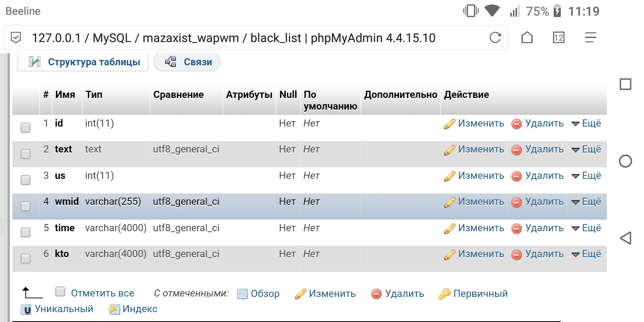
Task: Click the pencil Edit icon for the id column
Action: pyautogui.click(x=449, y=124)
